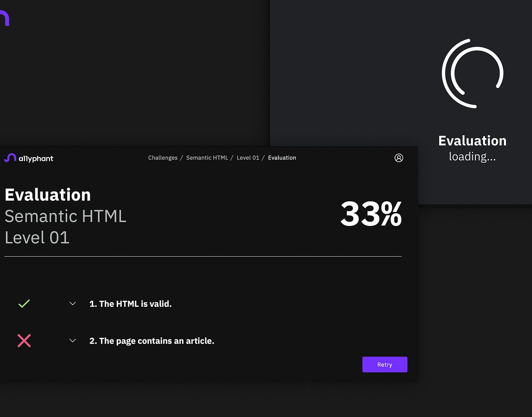Open the Semantic HTML breadcrumb link

click(207, 158)
